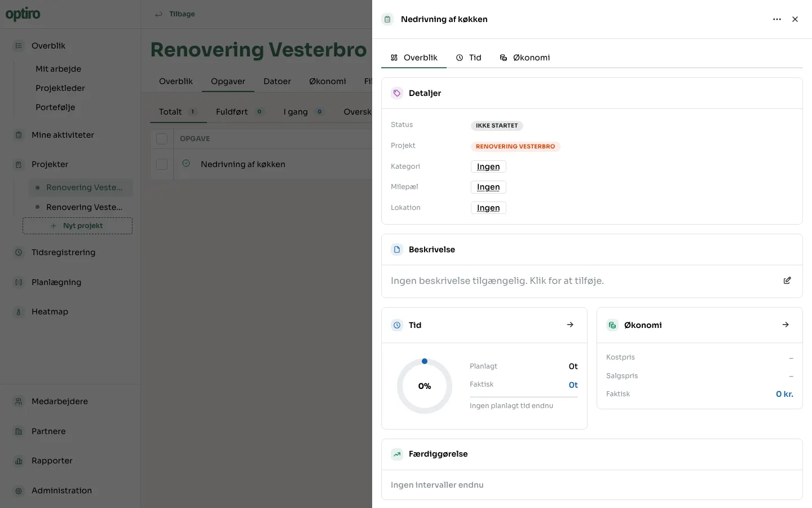Switch to the Økonomi tab in panel

525,58
